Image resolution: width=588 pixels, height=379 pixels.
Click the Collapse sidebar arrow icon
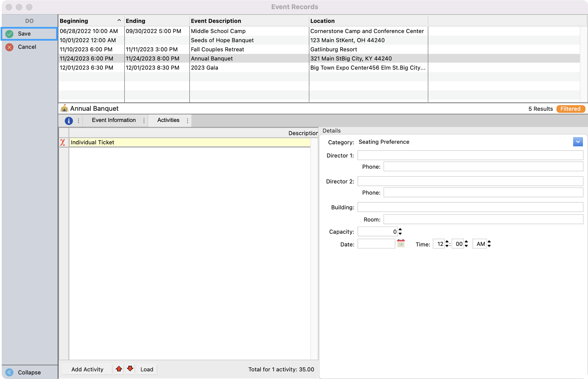coord(9,372)
